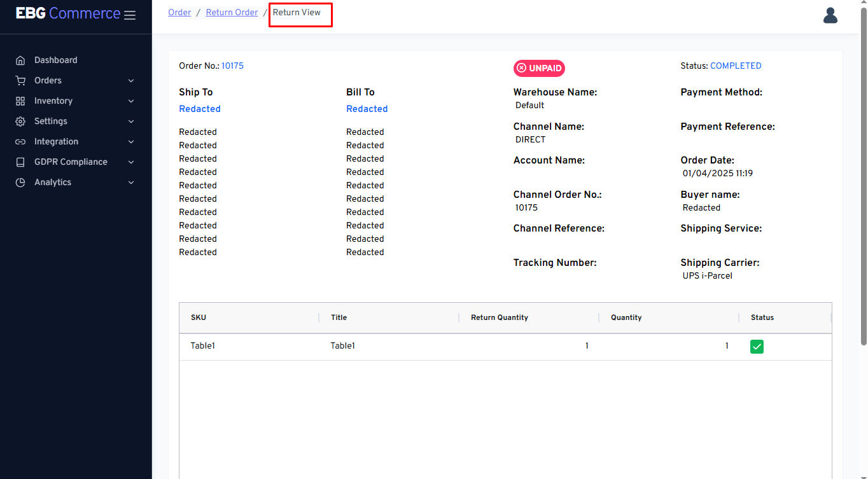Click the UNPAID status badge
The width and height of the screenshot is (868, 479).
coord(539,68)
